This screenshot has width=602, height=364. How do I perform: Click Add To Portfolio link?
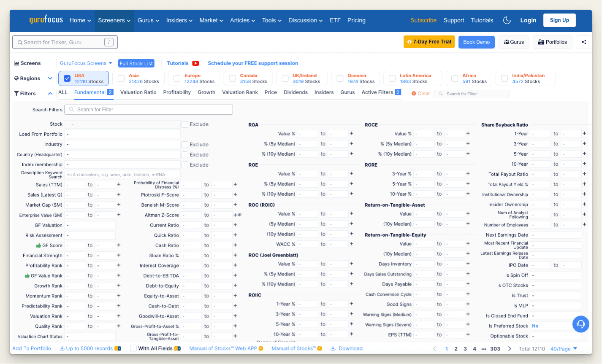(x=32, y=348)
